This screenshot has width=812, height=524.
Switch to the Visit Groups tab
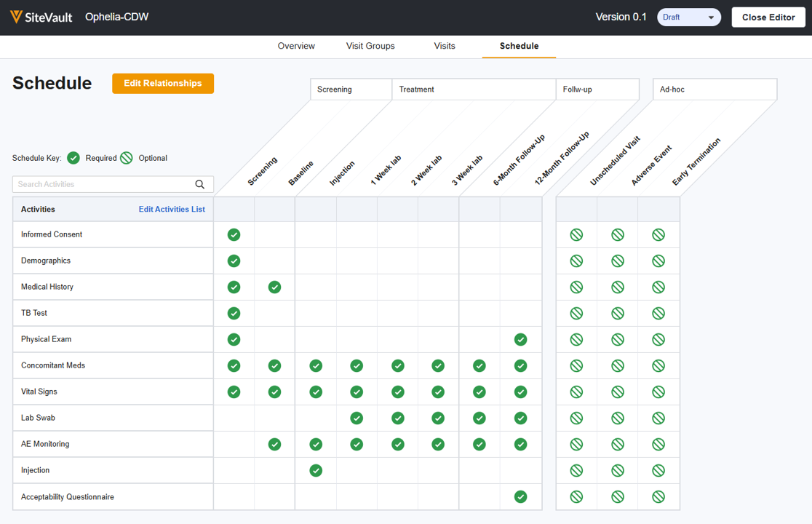tap(370, 46)
